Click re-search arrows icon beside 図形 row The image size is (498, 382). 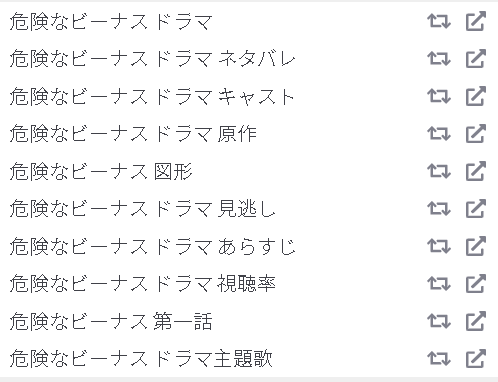point(439,171)
